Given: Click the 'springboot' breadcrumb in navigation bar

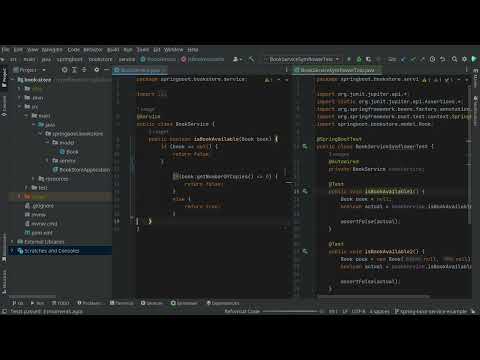Looking at the screenshot, I should point(69,59).
